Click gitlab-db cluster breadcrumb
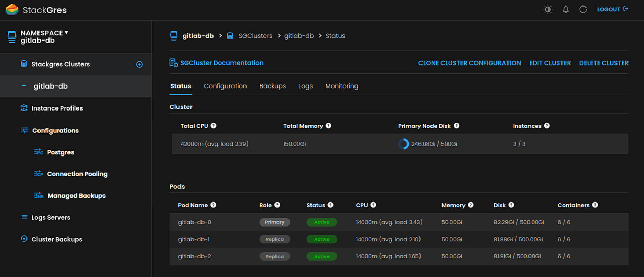This screenshot has width=644, height=277. 299,36
